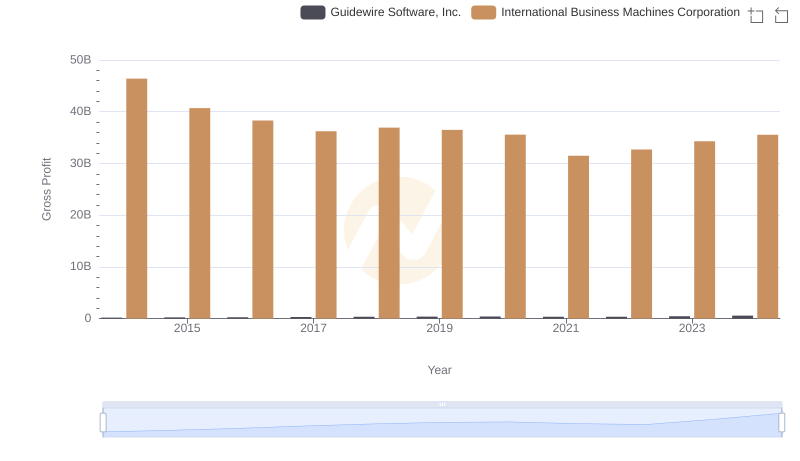Select the IBM bar for 2017

(x=326, y=225)
